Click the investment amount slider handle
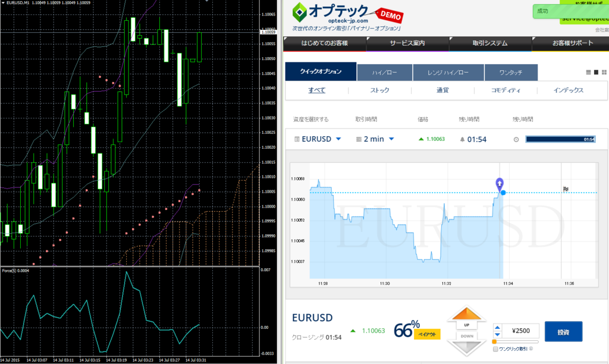 pyautogui.click(x=494, y=342)
